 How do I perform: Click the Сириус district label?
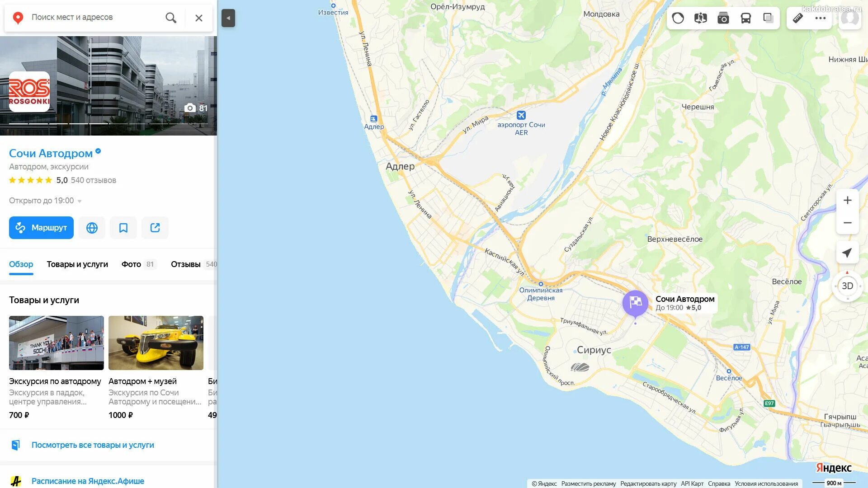pyautogui.click(x=594, y=350)
